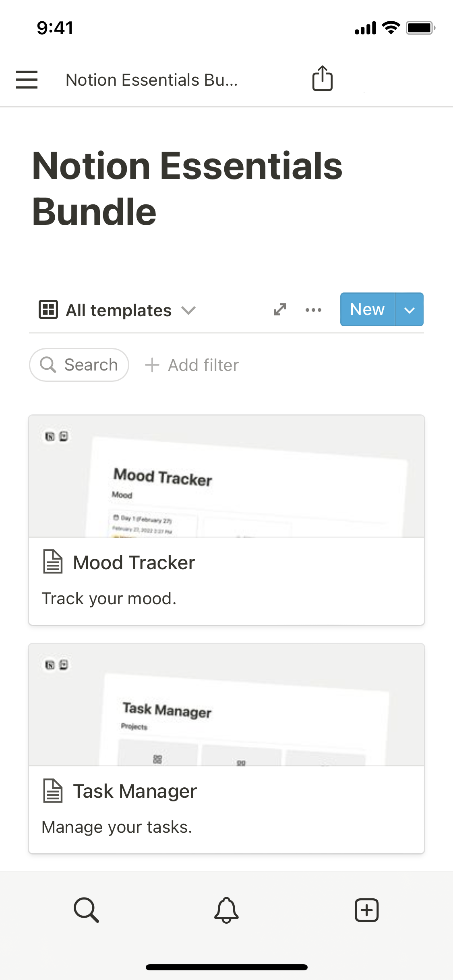Open notifications bell

pos(226,910)
